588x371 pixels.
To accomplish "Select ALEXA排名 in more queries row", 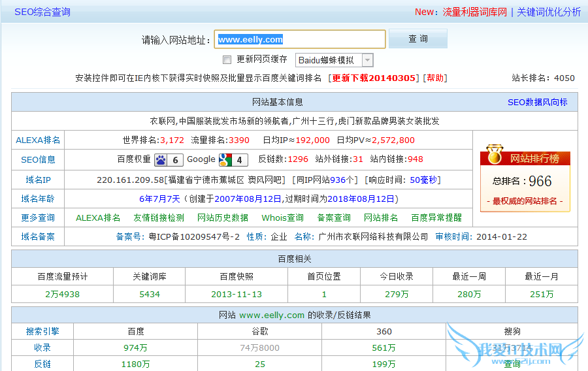I will pyautogui.click(x=98, y=218).
